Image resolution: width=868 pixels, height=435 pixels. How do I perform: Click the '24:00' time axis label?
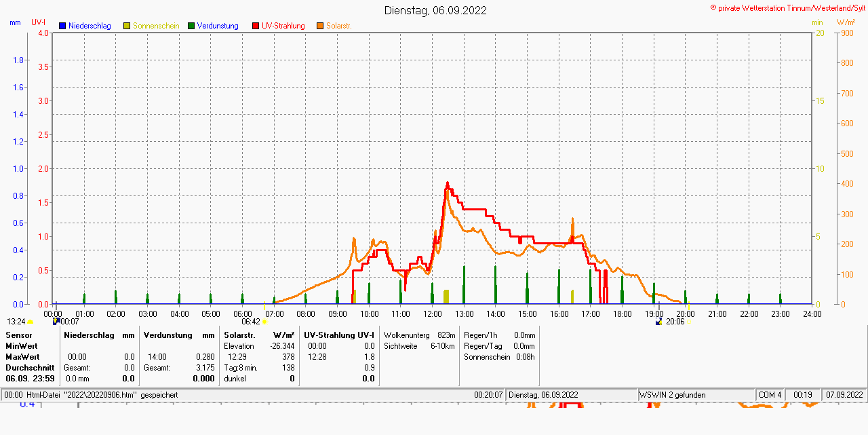pos(812,314)
